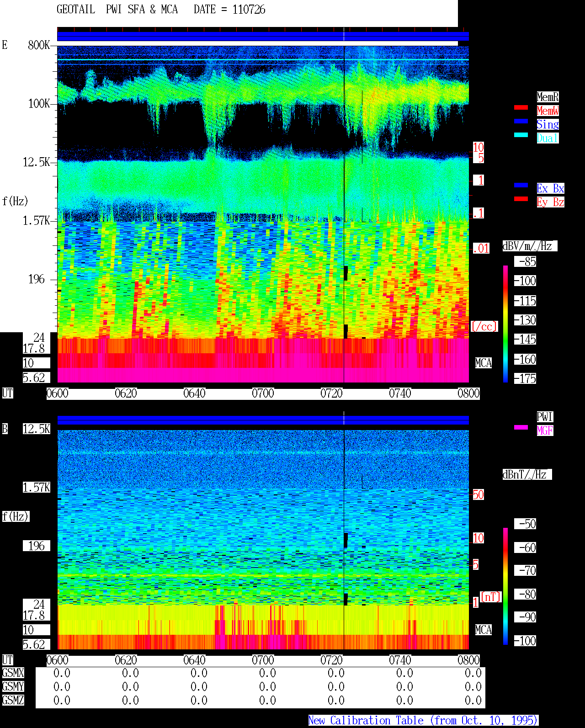The height and width of the screenshot is (728, 585).
Task: Click the '-130' color scale value
Action: 525,320
